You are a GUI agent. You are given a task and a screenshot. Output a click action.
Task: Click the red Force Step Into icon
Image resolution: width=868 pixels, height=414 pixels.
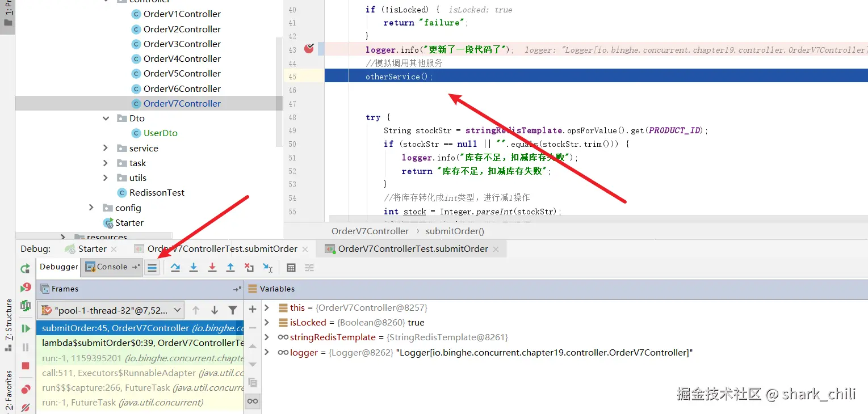tap(212, 268)
